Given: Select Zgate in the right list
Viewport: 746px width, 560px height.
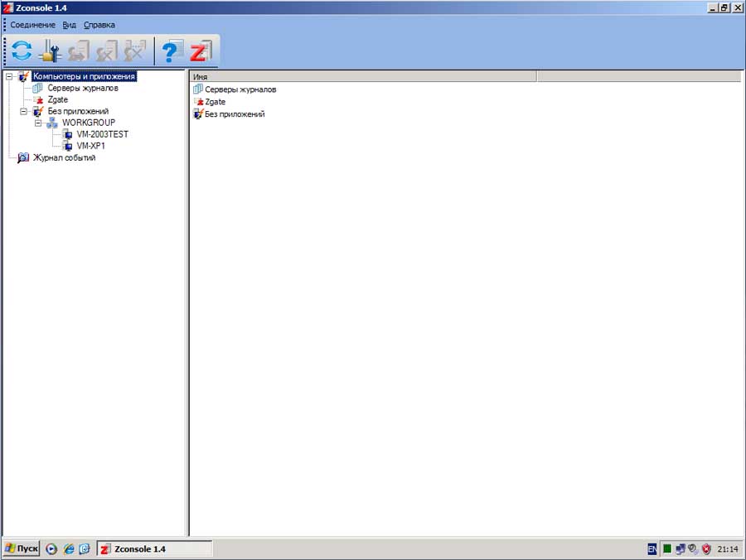Looking at the screenshot, I should click(x=215, y=102).
